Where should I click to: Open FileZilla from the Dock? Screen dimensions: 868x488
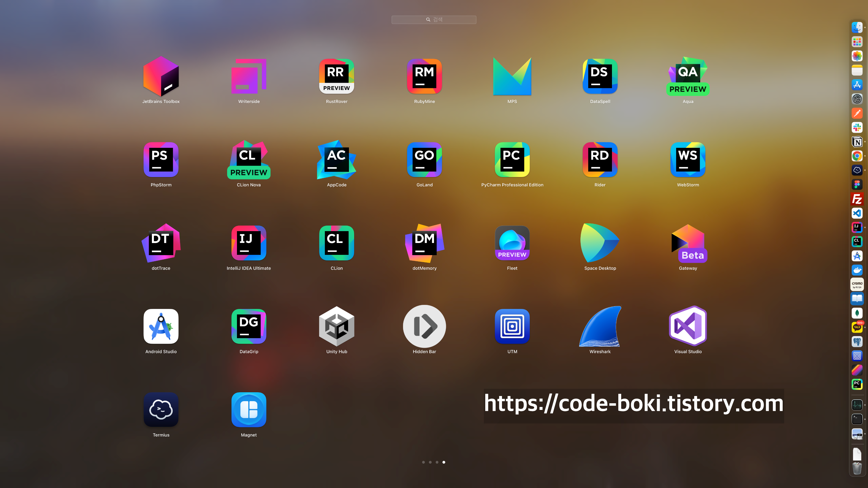point(857,199)
